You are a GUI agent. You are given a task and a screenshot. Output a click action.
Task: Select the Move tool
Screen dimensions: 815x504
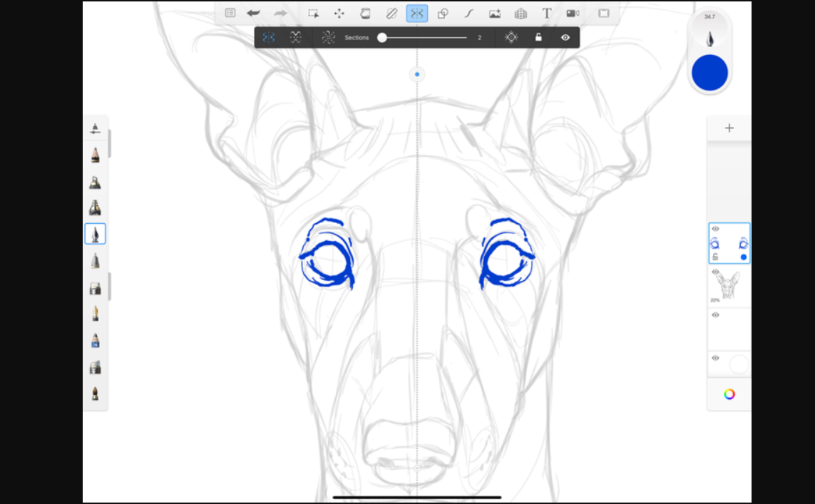[x=339, y=13]
